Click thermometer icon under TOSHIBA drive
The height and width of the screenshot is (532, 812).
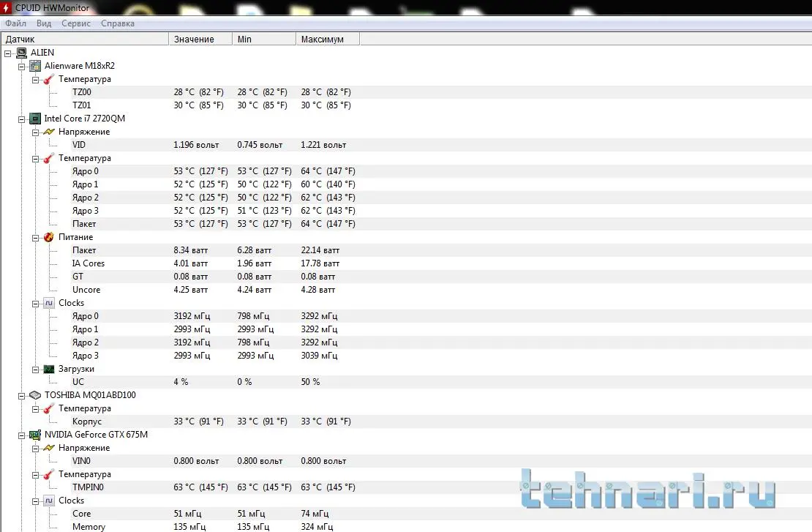[x=49, y=408]
